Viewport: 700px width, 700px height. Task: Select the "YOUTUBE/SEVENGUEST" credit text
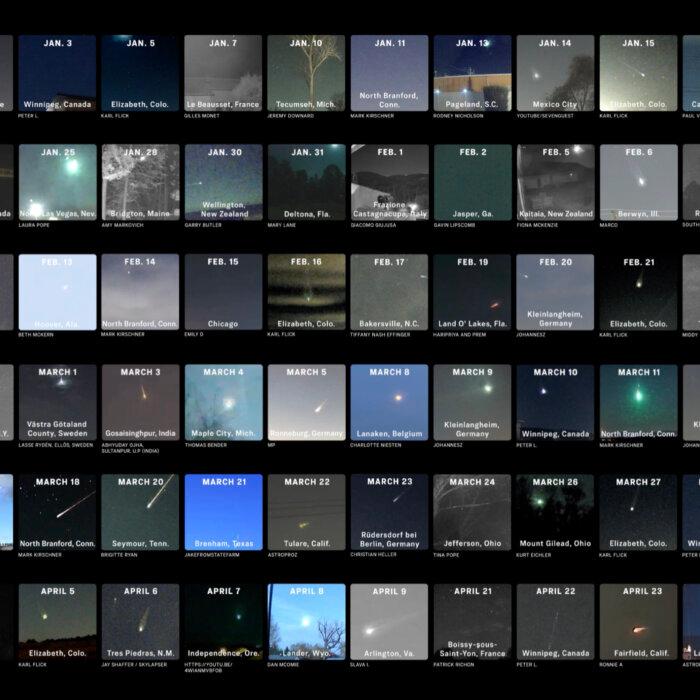pyautogui.click(x=545, y=116)
